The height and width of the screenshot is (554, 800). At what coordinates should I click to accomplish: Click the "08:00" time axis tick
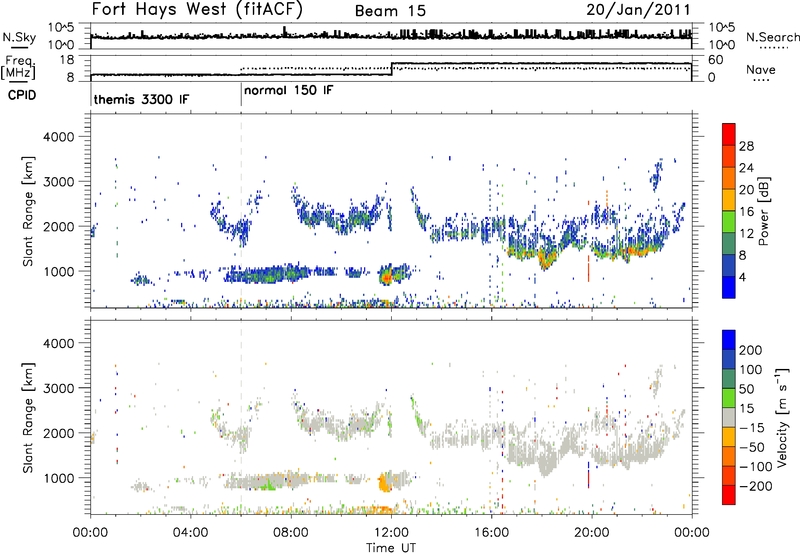tap(291, 533)
